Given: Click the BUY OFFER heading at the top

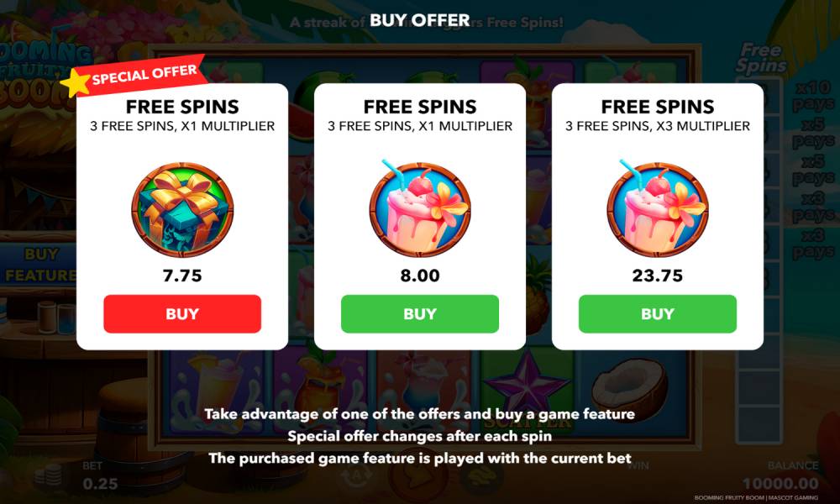Looking at the screenshot, I should 419,20.
